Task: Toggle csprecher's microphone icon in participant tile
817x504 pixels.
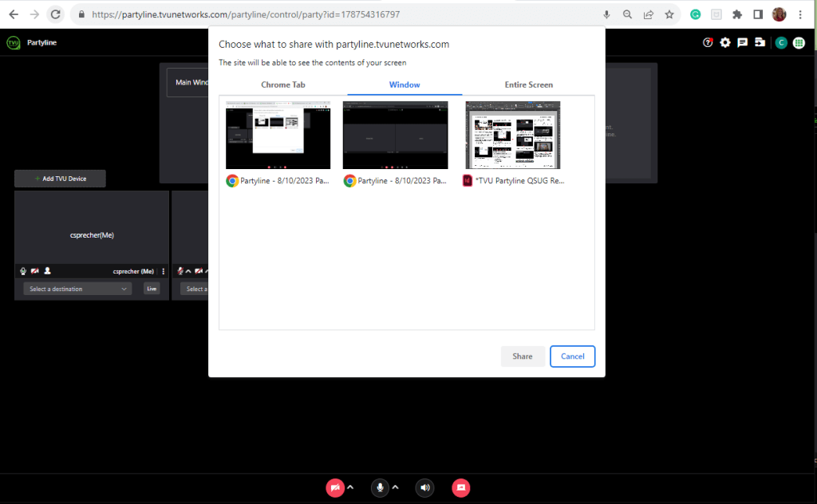Action: coord(23,271)
